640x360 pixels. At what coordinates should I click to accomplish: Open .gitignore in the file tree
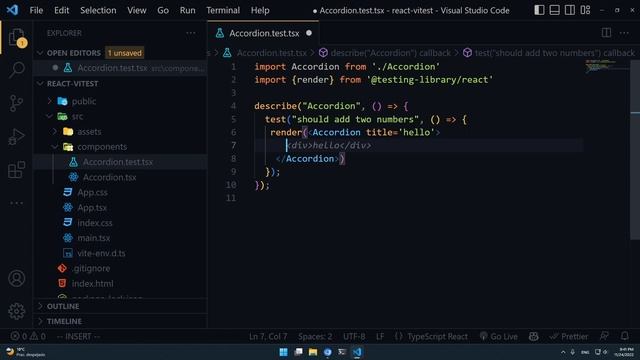pos(91,268)
